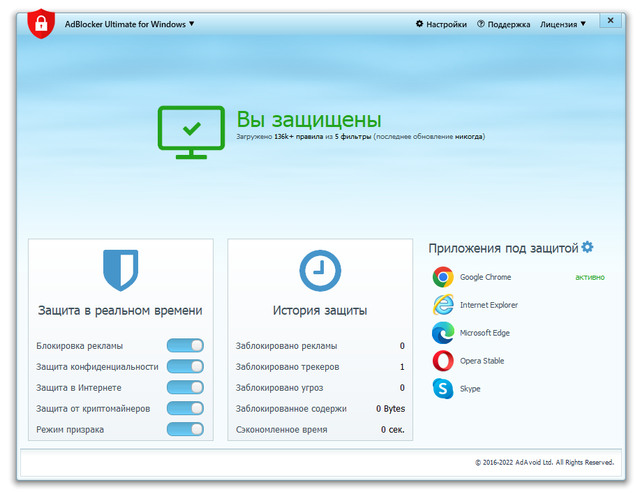Click the protection history clock icon
This screenshot has width=640, height=494.
coord(320,270)
